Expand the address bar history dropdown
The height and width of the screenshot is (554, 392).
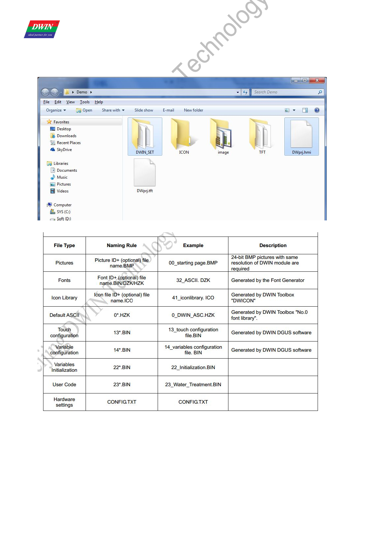click(x=238, y=92)
